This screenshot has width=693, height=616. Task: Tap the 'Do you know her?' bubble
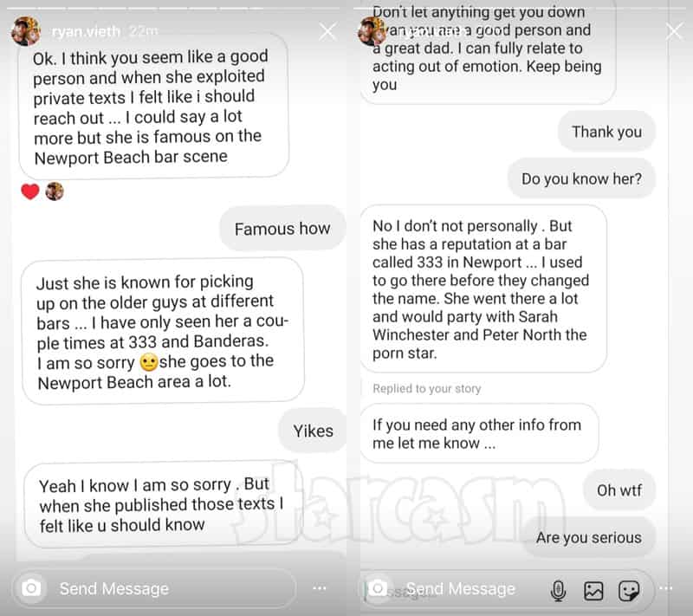point(581,178)
